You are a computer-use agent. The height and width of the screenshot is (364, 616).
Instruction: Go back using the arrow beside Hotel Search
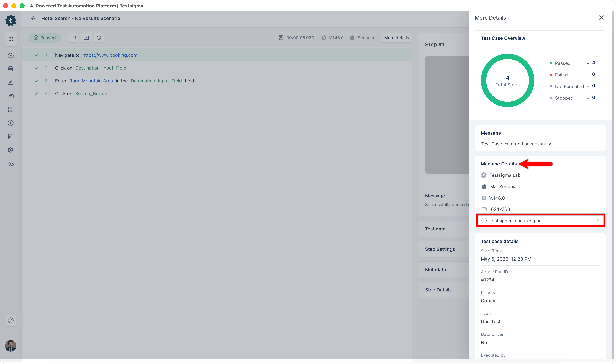point(33,18)
